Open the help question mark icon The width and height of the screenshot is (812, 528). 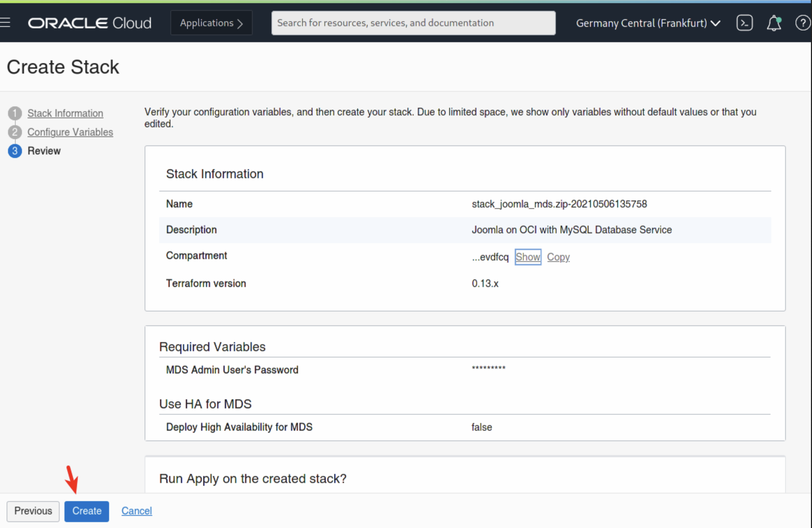point(803,23)
